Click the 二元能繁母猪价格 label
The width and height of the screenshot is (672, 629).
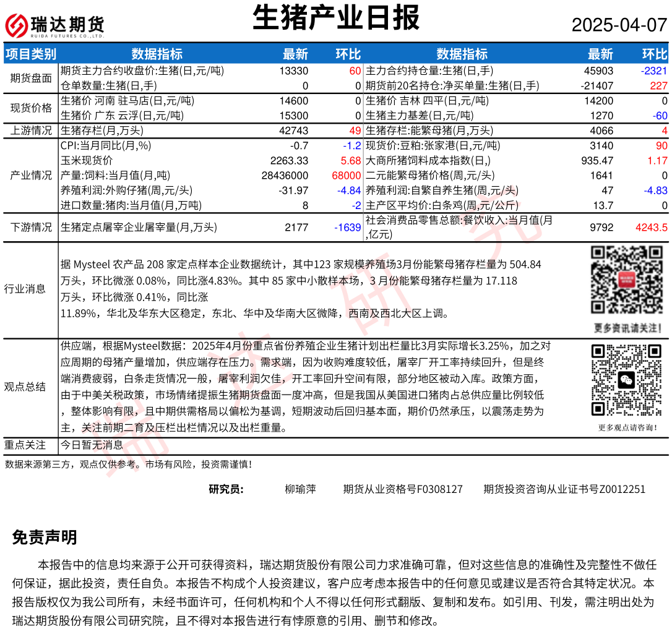click(430, 176)
